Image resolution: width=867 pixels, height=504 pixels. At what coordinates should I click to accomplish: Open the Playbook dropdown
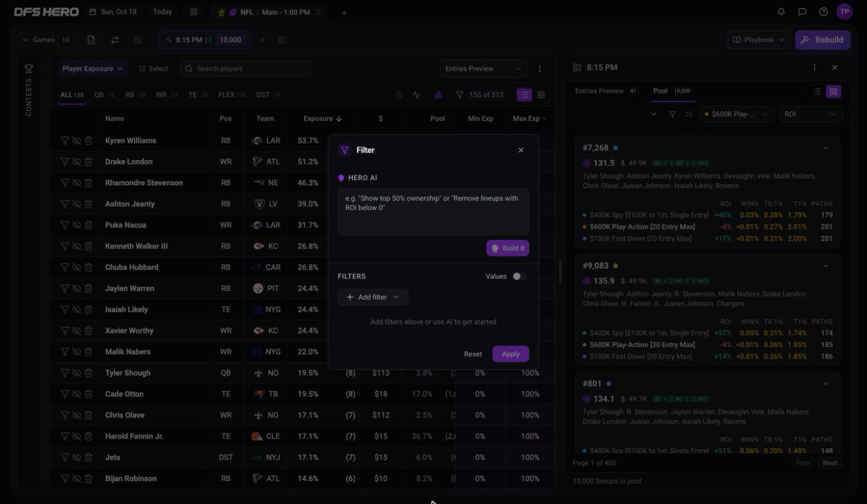click(x=758, y=40)
